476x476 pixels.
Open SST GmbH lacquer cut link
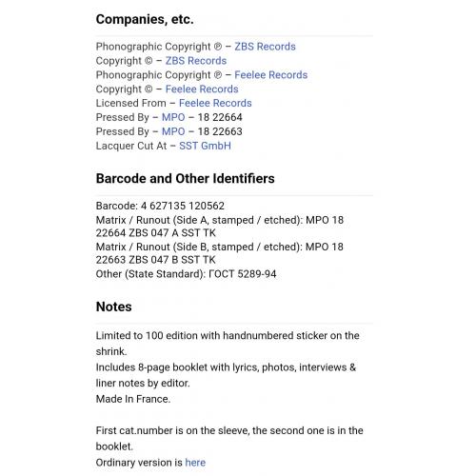(205, 146)
